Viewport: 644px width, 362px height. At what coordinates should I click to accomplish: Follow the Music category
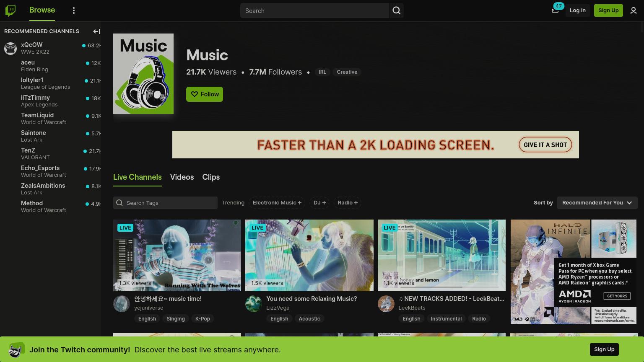tap(205, 94)
